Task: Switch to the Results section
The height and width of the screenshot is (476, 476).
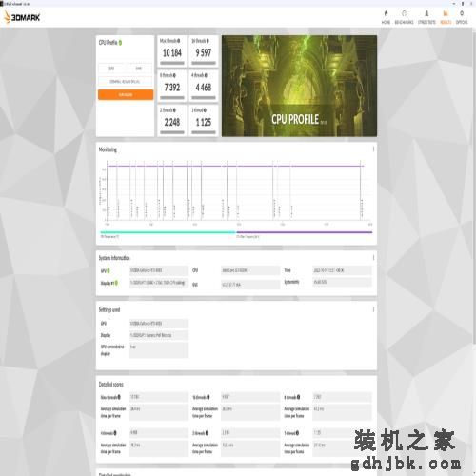Action: pos(446,17)
